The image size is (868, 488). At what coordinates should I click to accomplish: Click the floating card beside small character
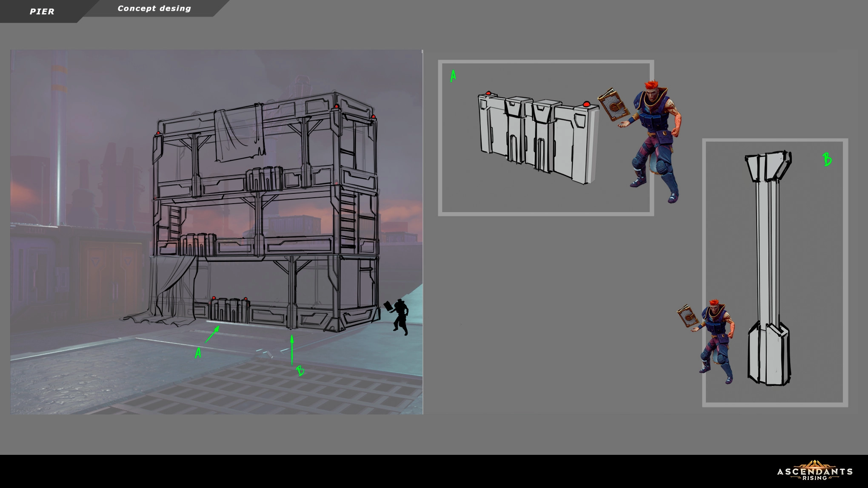687,316
